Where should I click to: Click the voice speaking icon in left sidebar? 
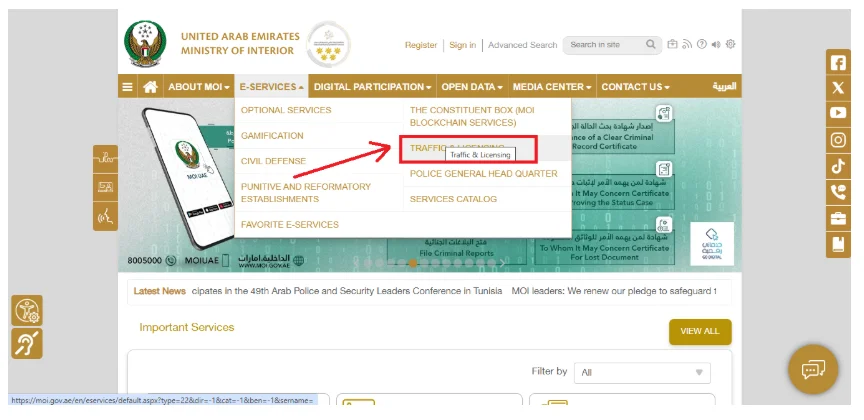(105, 217)
